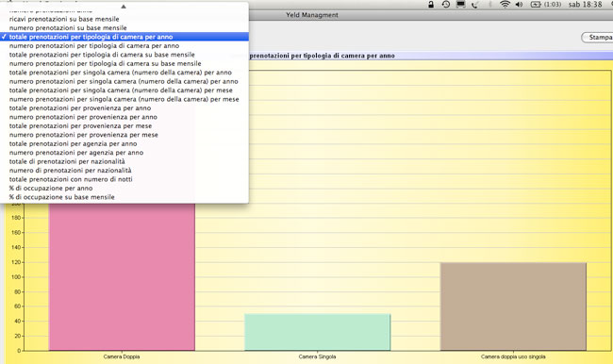Click the 'Camera Doppia' axis label
Image resolution: width=613 pixels, height=364 pixels.
[x=122, y=356]
